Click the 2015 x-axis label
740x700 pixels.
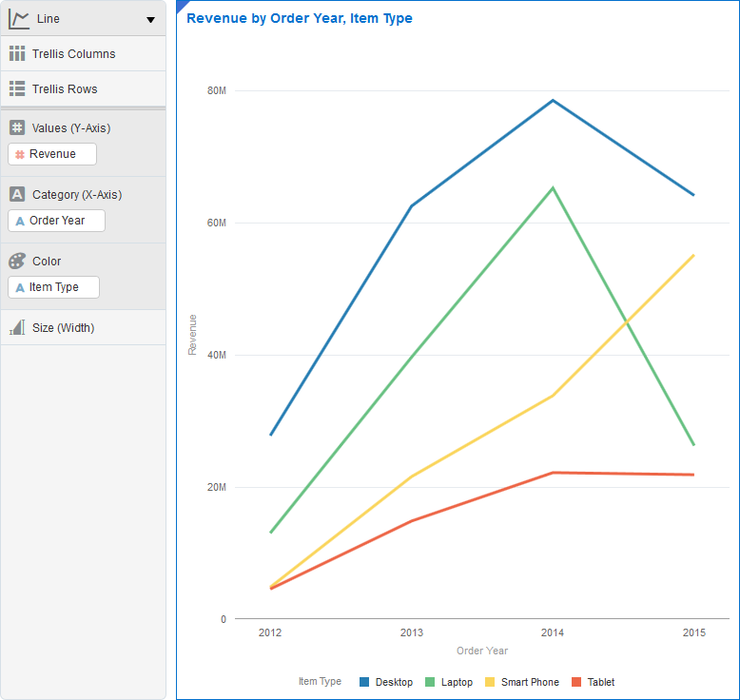693,632
